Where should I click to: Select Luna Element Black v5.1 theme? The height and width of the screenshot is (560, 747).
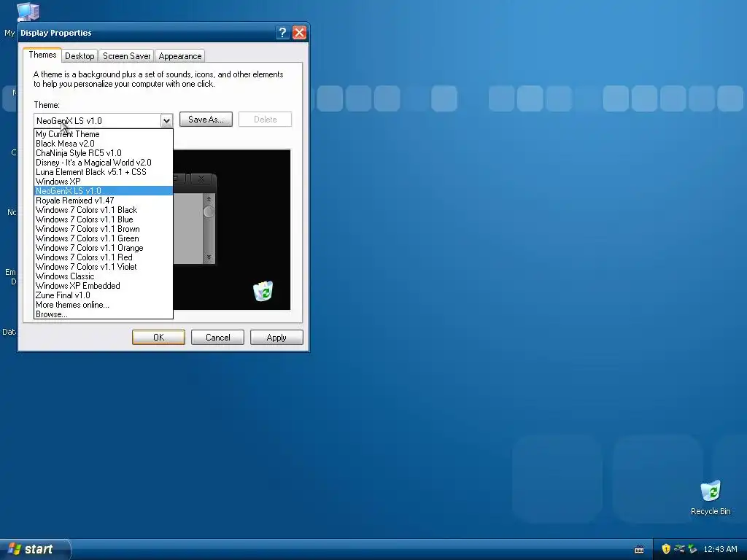click(x=104, y=172)
